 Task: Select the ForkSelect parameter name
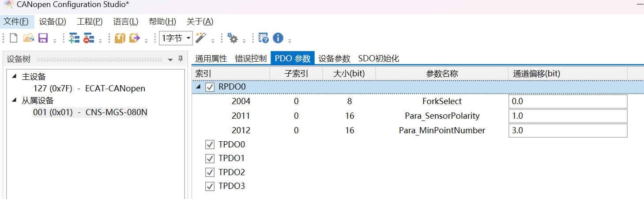click(442, 101)
